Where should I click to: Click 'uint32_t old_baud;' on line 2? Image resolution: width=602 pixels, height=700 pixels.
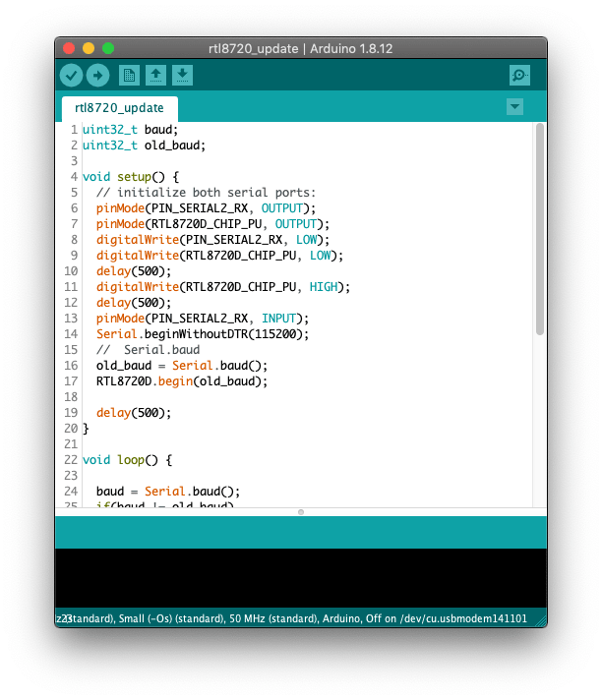[145, 146]
